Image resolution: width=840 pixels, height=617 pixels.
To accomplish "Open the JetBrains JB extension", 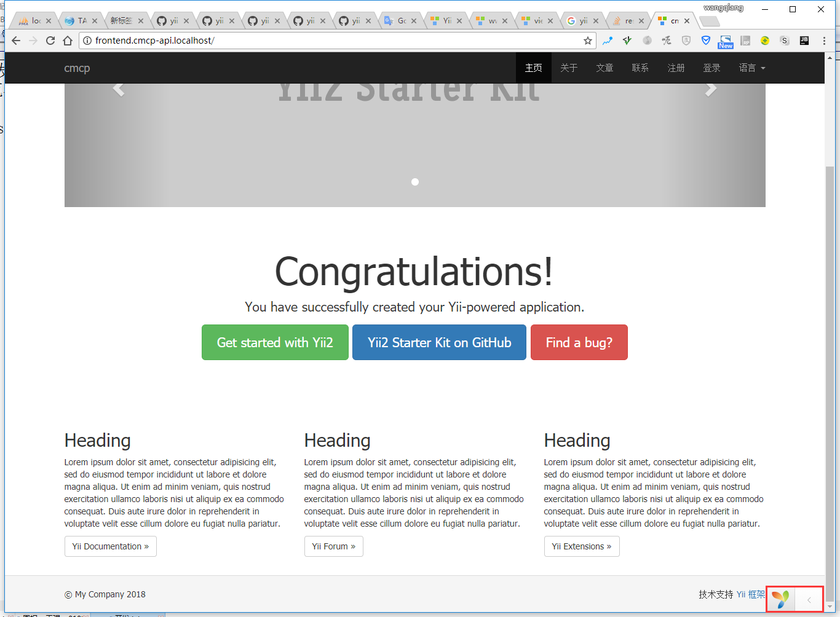I will [804, 41].
